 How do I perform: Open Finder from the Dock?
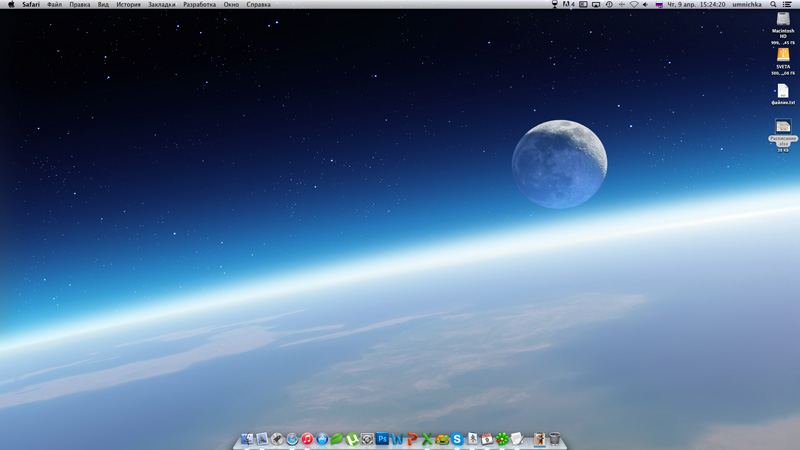pos(247,438)
